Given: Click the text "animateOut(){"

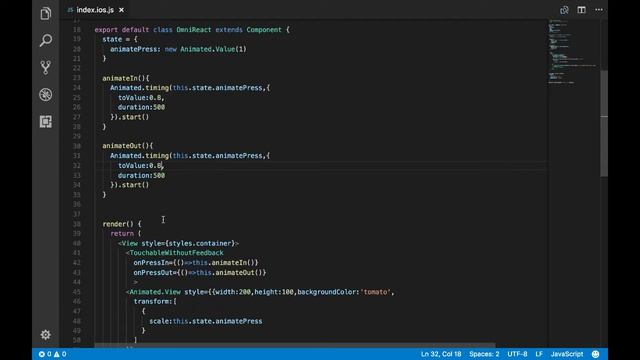Looking at the screenshot, I should pos(128,146).
